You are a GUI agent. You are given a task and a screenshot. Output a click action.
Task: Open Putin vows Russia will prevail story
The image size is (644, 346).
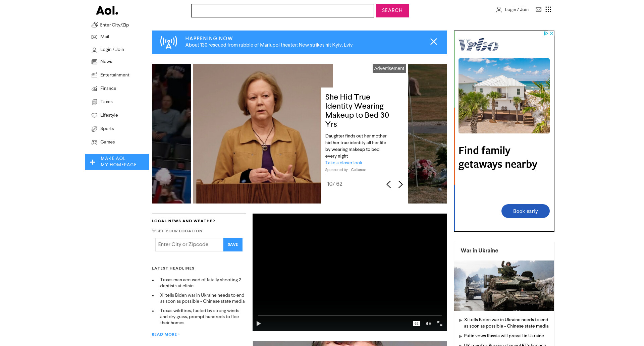coord(504,336)
